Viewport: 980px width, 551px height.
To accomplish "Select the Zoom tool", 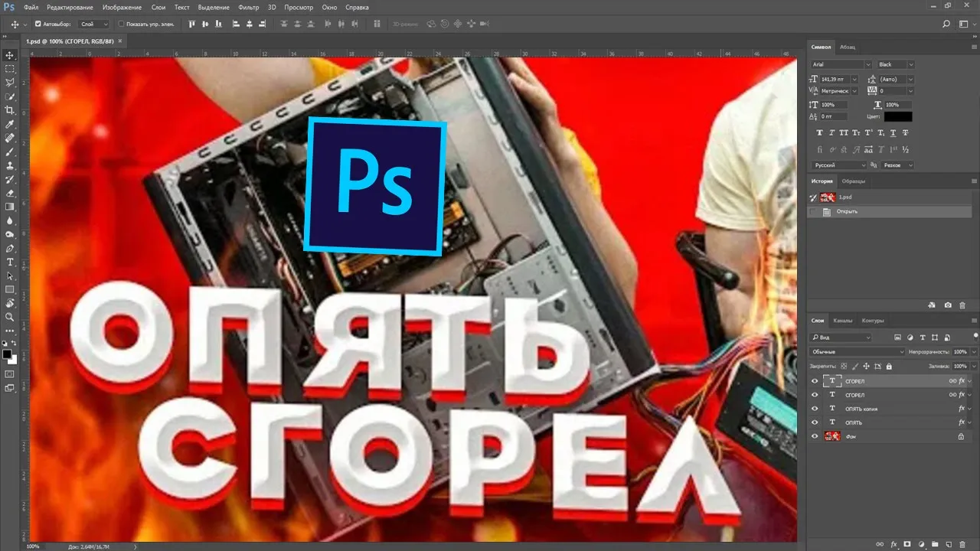I will pos(10,317).
